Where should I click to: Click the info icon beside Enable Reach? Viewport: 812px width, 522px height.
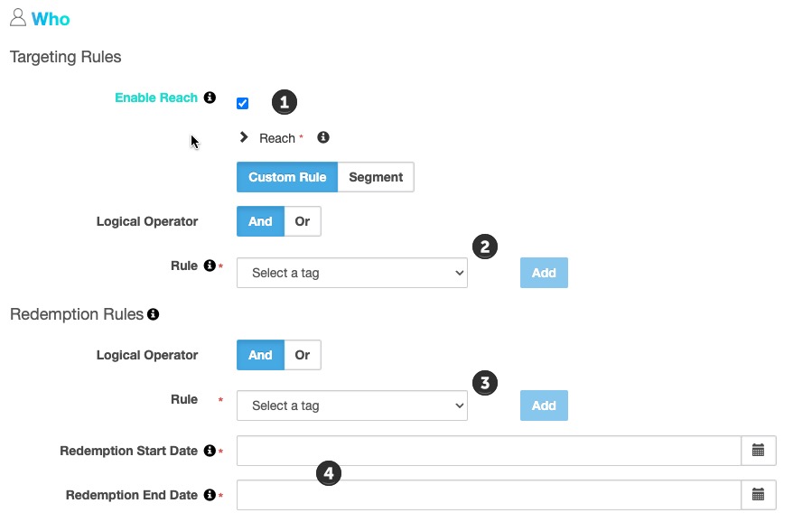[210, 98]
